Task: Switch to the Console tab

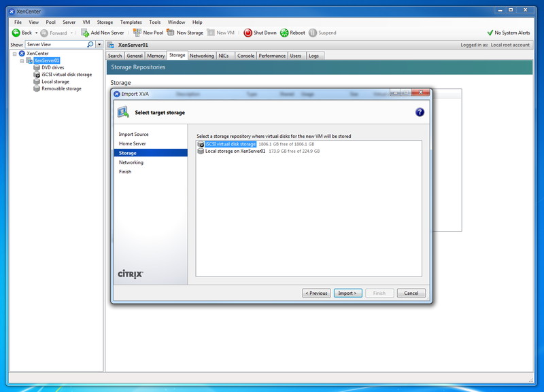Action: pyautogui.click(x=245, y=56)
